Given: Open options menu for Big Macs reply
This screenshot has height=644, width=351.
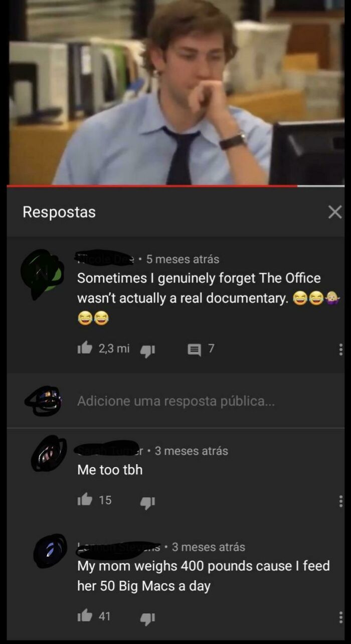Looking at the screenshot, I should click(341, 617).
